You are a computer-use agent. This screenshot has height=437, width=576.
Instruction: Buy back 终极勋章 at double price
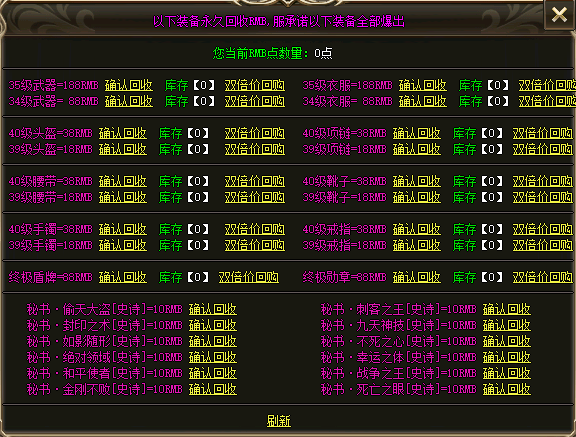coord(543,277)
